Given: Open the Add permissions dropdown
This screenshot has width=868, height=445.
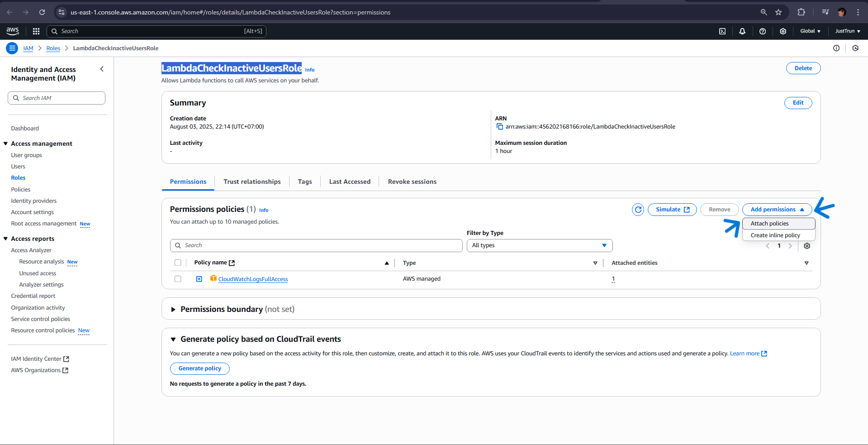Looking at the screenshot, I should pos(777,210).
